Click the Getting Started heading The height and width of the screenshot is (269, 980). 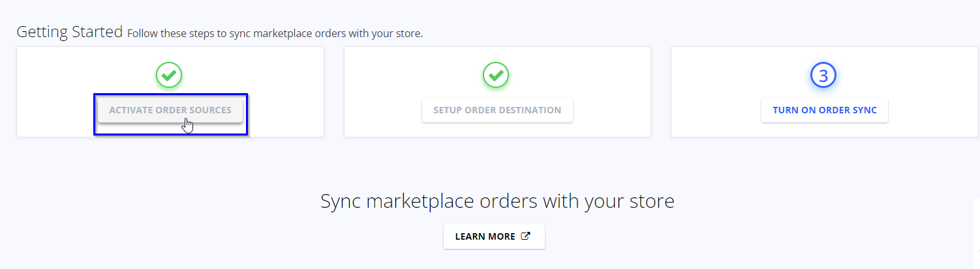(69, 32)
